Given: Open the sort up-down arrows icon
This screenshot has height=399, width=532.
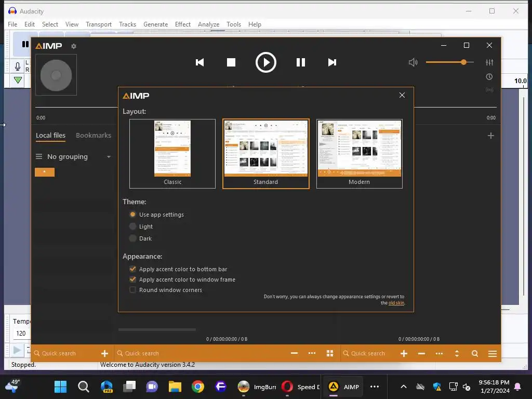Looking at the screenshot, I should (x=457, y=353).
